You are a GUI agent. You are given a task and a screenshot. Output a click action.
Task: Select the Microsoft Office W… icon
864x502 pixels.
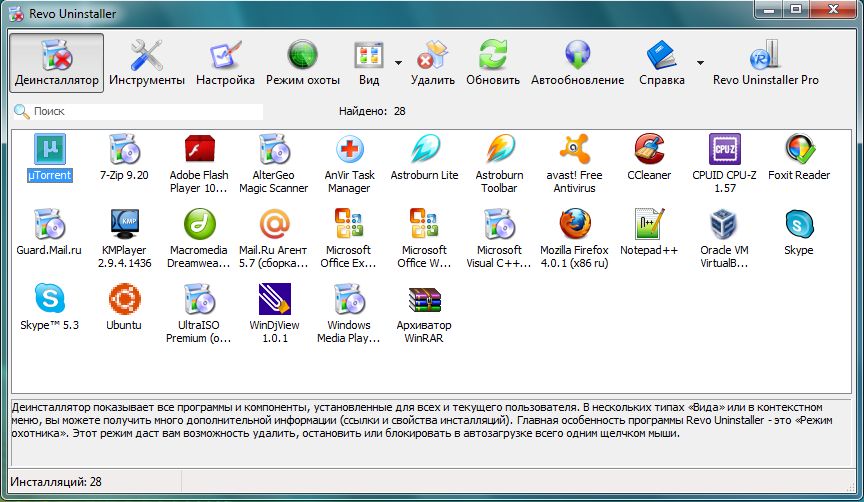click(424, 224)
